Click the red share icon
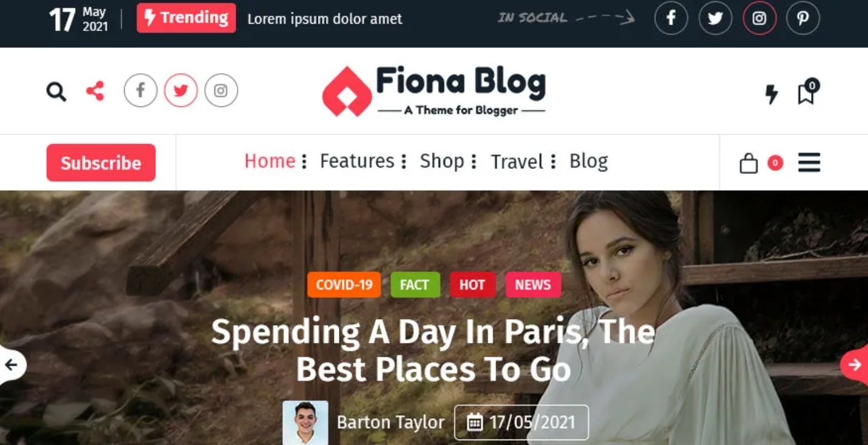 click(x=95, y=91)
